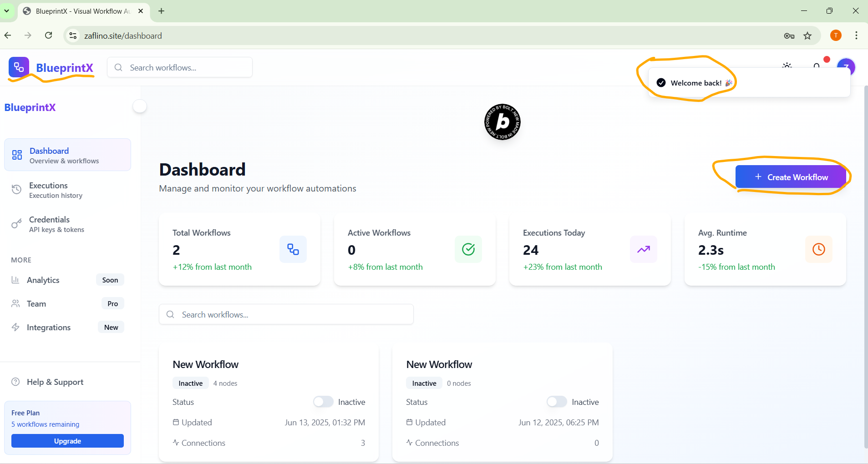Click the Total Workflows card icon

(x=293, y=249)
